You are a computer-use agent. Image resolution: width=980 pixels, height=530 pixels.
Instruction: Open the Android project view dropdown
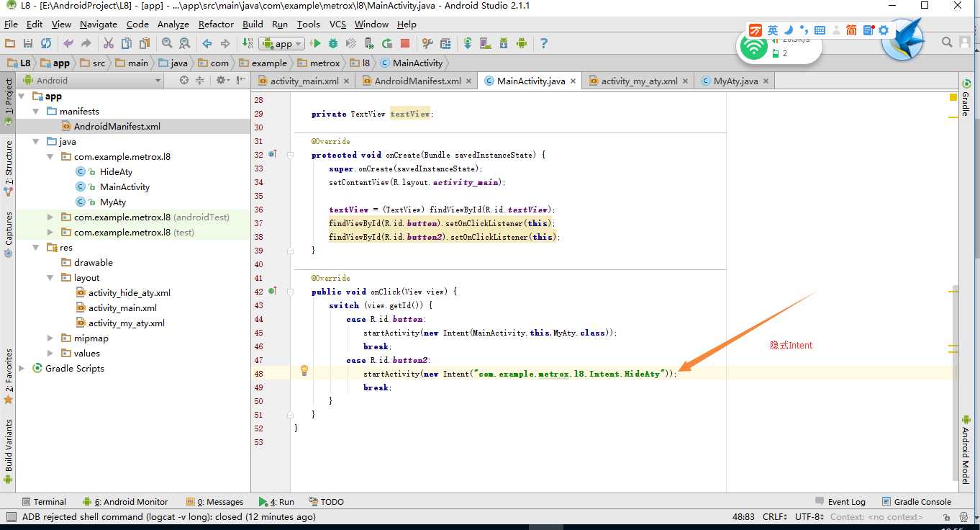point(91,81)
